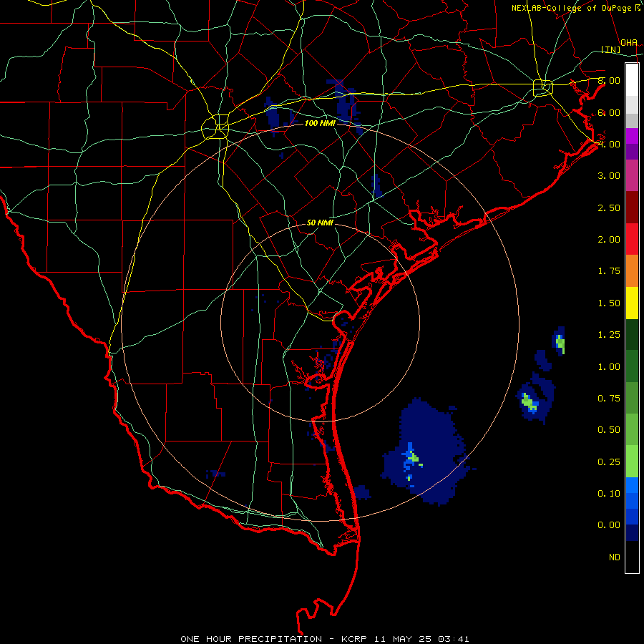Click the 0.75 legend value
Image resolution: width=644 pixels, height=644 pixels.
coord(609,399)
